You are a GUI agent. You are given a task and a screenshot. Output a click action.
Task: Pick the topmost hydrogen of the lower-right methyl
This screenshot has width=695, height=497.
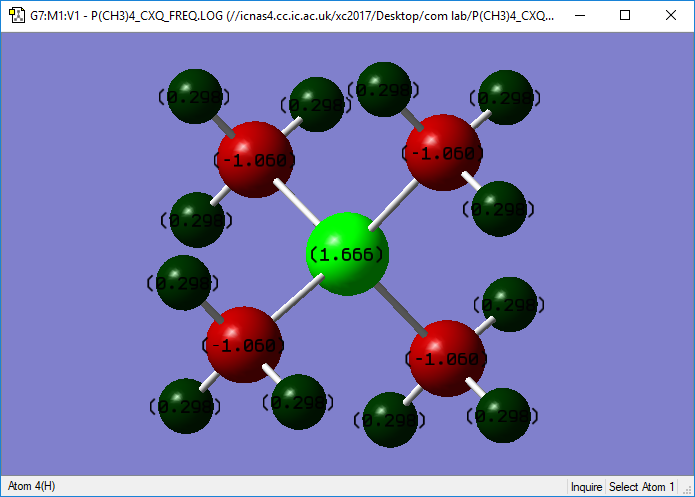click(509, 304)
